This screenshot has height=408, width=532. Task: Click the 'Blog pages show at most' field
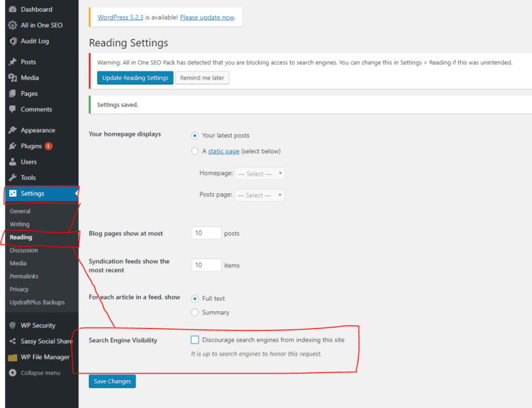click(206, 234)
